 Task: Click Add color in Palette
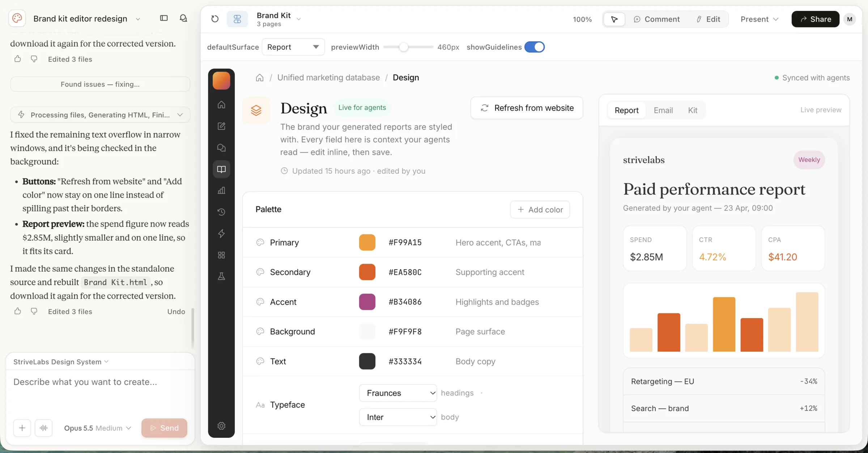coord(540,209)
